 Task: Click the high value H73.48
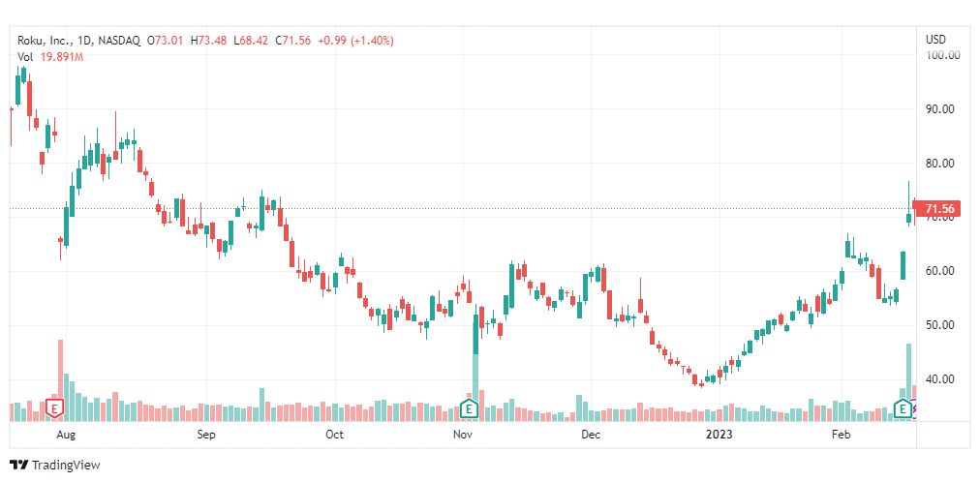tap(209, 41)
